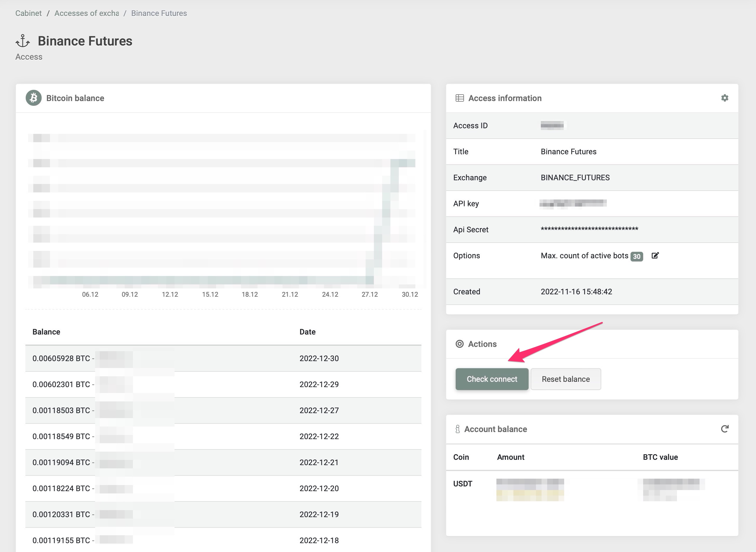
Task: Click the BINANCE_FUTURES exchange value
Action: [x=575, y=177]
